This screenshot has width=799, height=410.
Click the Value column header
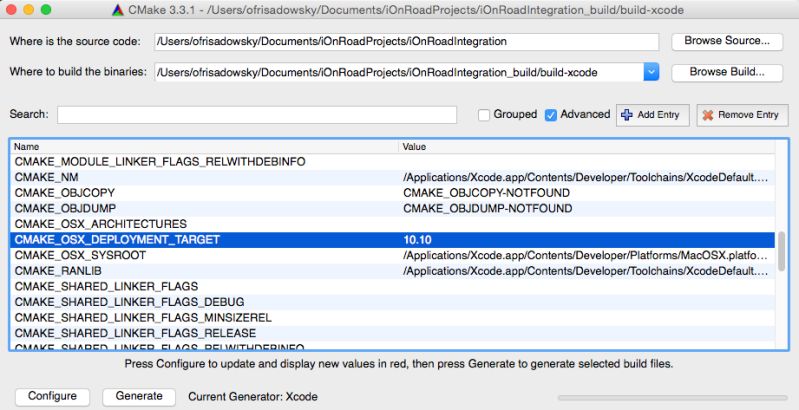click(587, 147)
